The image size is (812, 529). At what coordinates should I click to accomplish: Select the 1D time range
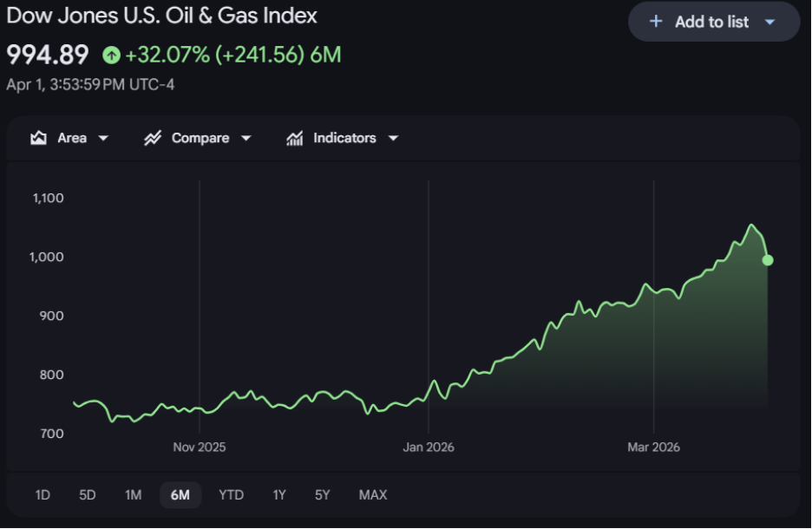point(43,495)
